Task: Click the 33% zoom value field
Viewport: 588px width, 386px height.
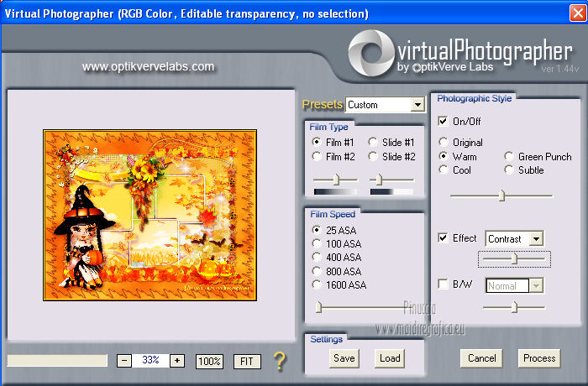Action: tap(150, 361)
